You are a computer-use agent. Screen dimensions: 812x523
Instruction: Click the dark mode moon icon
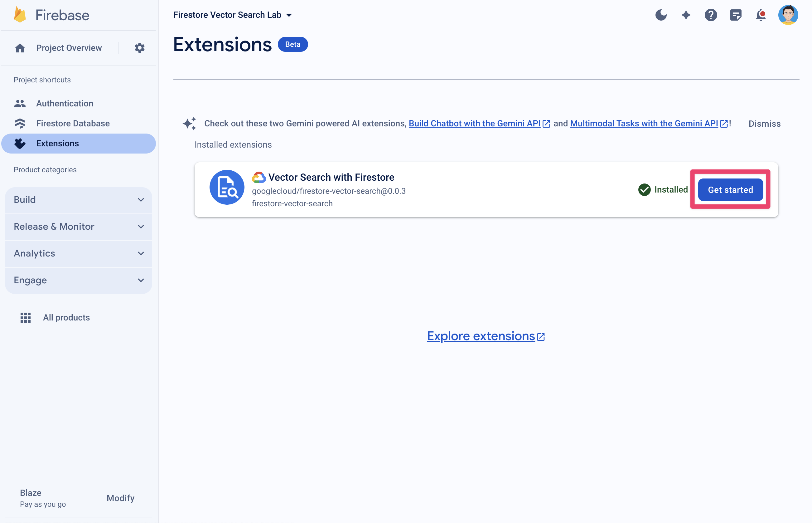[661, 15]
